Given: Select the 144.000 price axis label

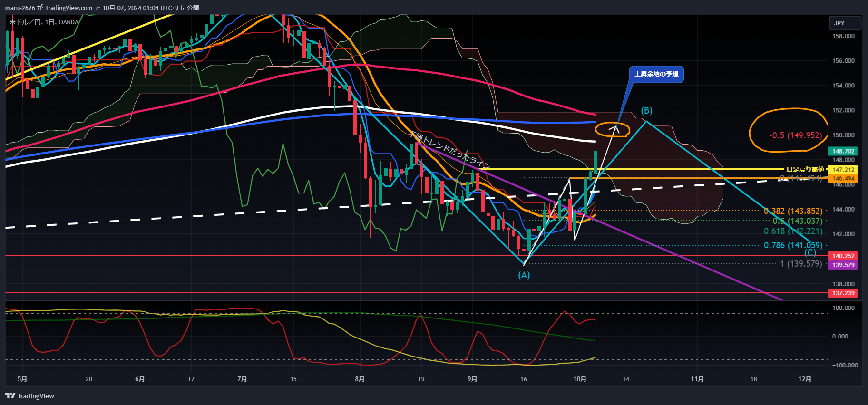Looking at the screenshot, I should coord(843,209).
